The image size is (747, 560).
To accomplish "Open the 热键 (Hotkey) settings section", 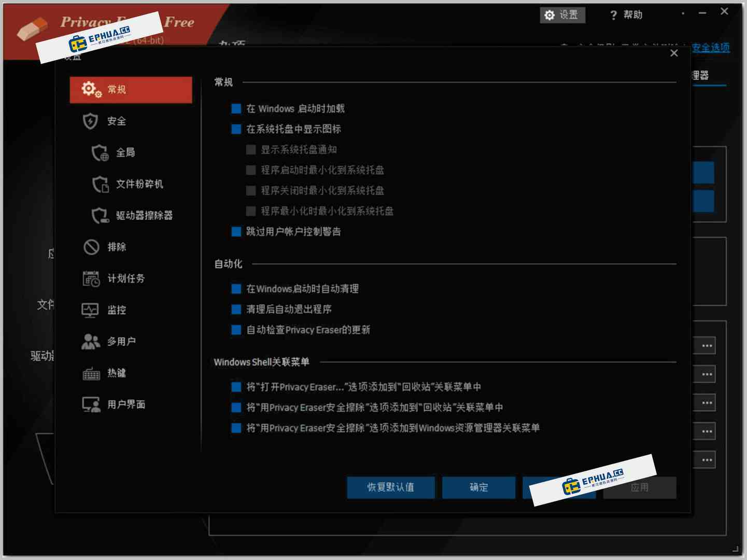I will [x=116, y=373].
